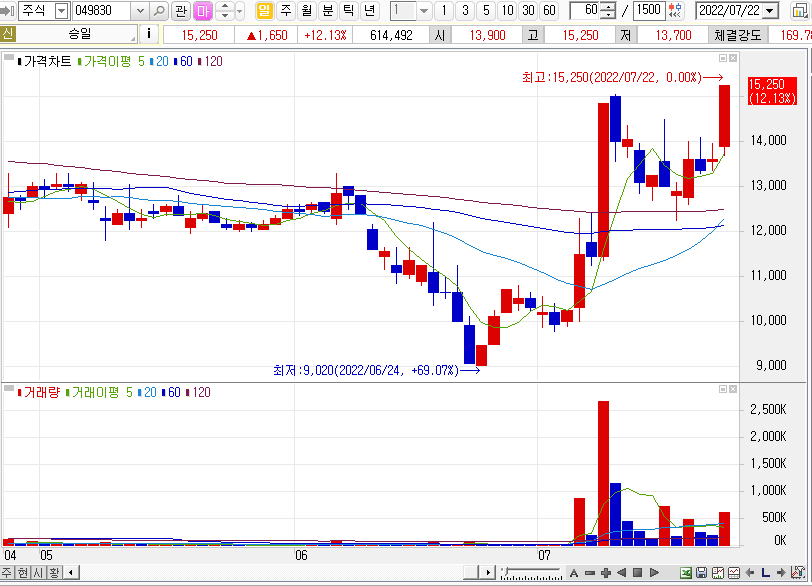Switch to the 시 bottom tab

point(38,573)
